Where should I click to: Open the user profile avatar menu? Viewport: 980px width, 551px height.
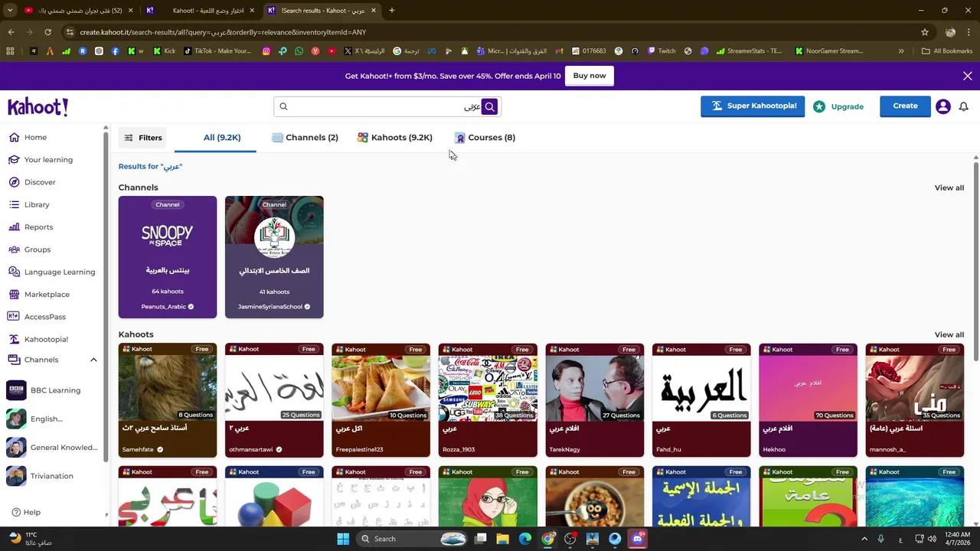pyautogui.click(x=943, y=107)
